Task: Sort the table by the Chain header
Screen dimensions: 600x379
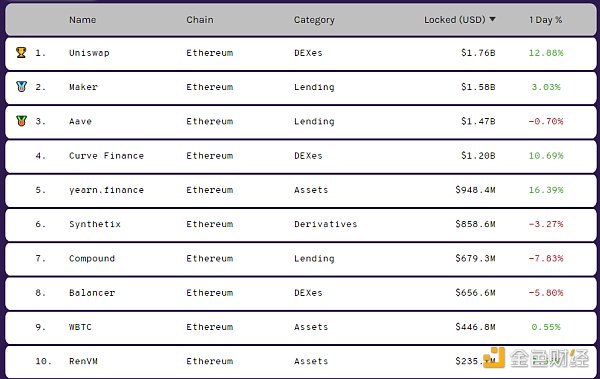Action: (x=200, y=20)
